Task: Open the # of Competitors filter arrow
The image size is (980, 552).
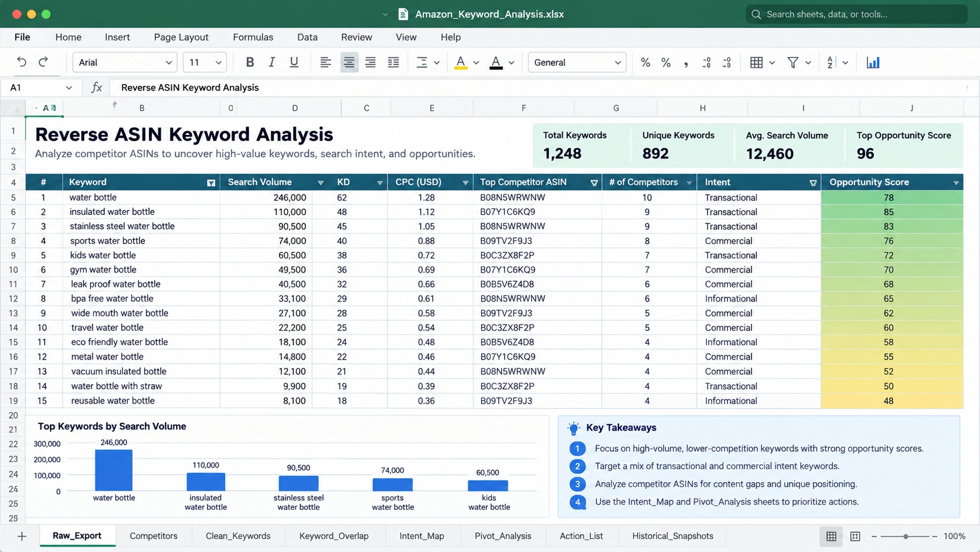Action: tap(689, 183)
